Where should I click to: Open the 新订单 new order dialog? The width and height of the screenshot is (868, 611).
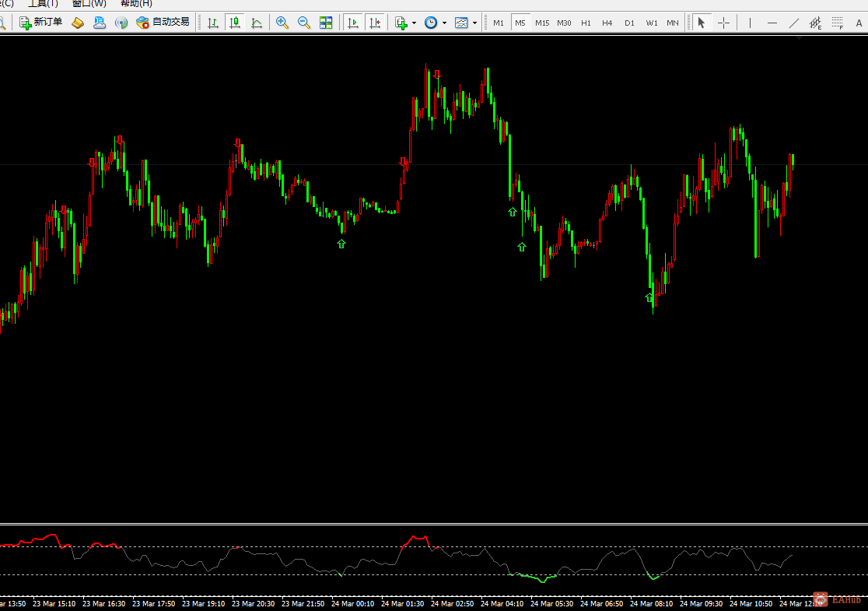click(x=40, y=22)
